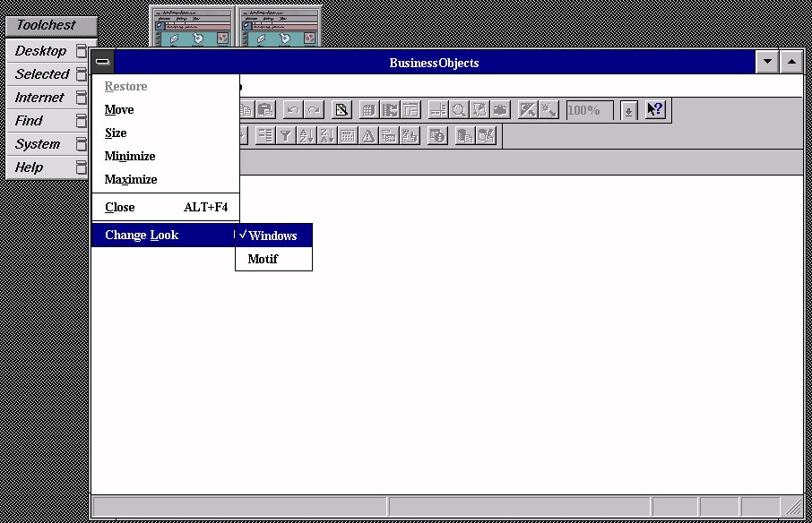Click the minimized window thumbnail on desktop

click(x=191, y=27)
